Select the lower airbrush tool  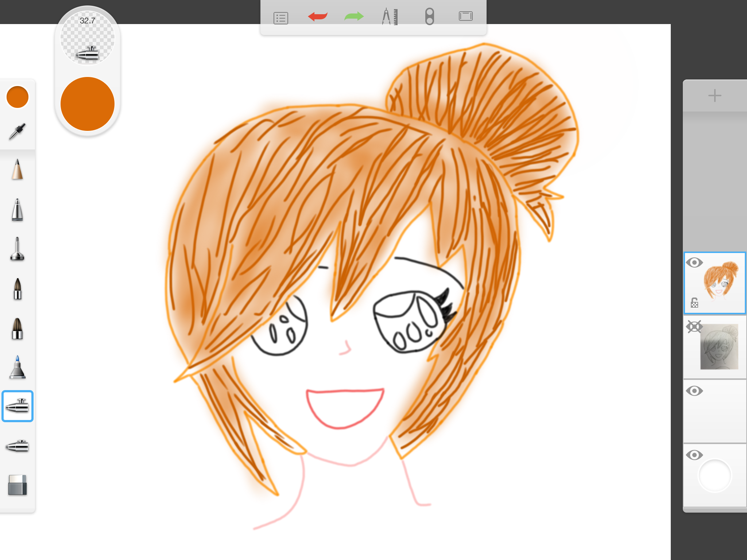coord(17,446)
